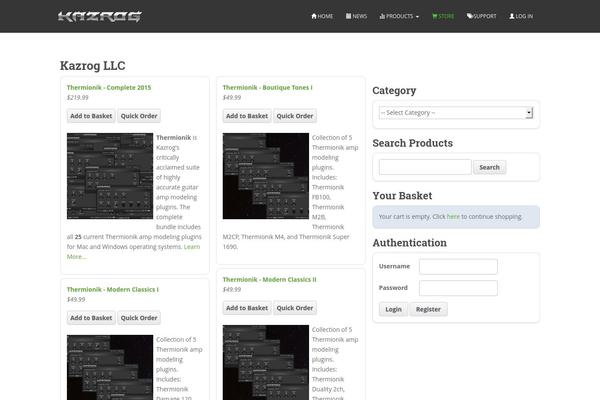Screen dimensions: 600x400
Task: Expand the Products dropdown menu
Action: 399,16
